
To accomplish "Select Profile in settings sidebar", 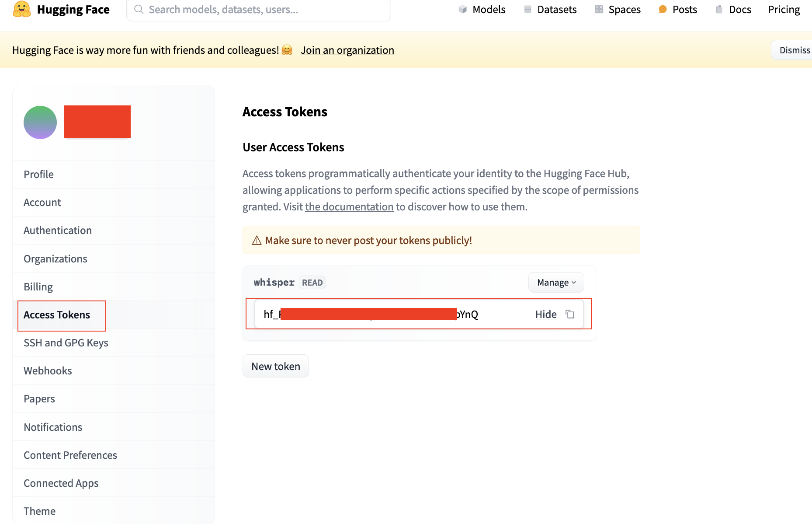I will 114,174.
